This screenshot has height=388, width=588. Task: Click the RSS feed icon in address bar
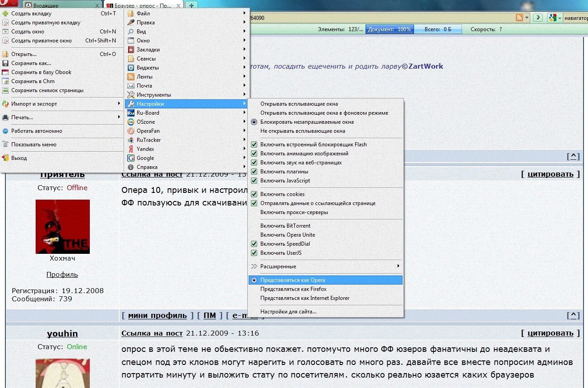click(519, 18)
